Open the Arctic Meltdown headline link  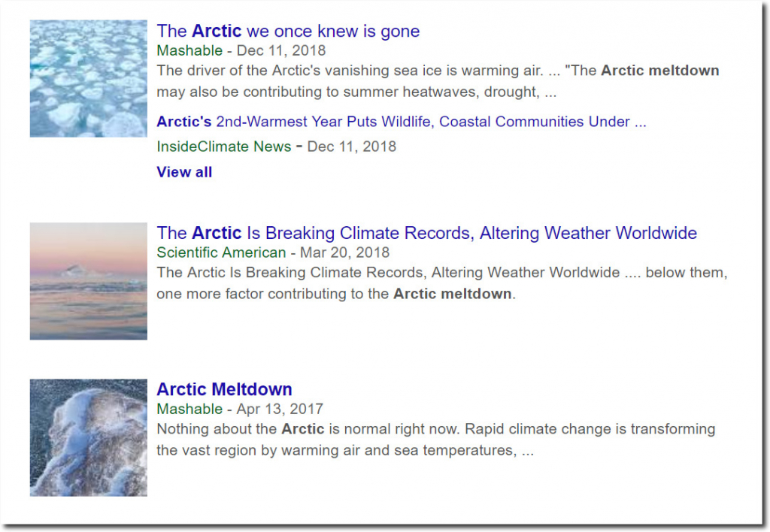[x=224, y=389]
